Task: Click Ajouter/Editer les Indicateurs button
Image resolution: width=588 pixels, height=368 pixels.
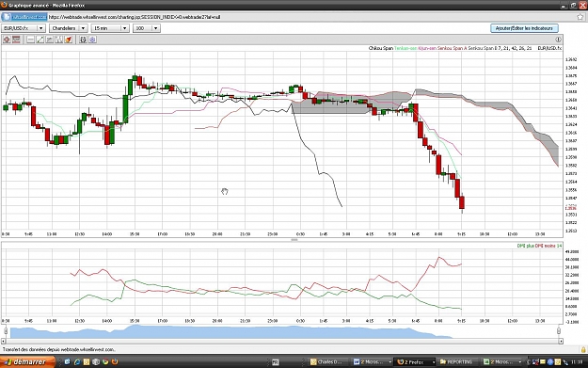Action: pos(524,28)
